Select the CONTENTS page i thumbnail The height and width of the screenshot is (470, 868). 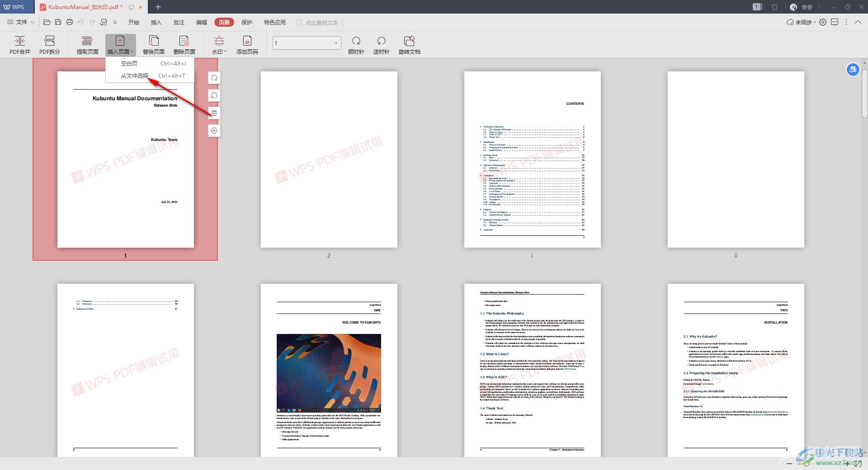coord(533,160)
